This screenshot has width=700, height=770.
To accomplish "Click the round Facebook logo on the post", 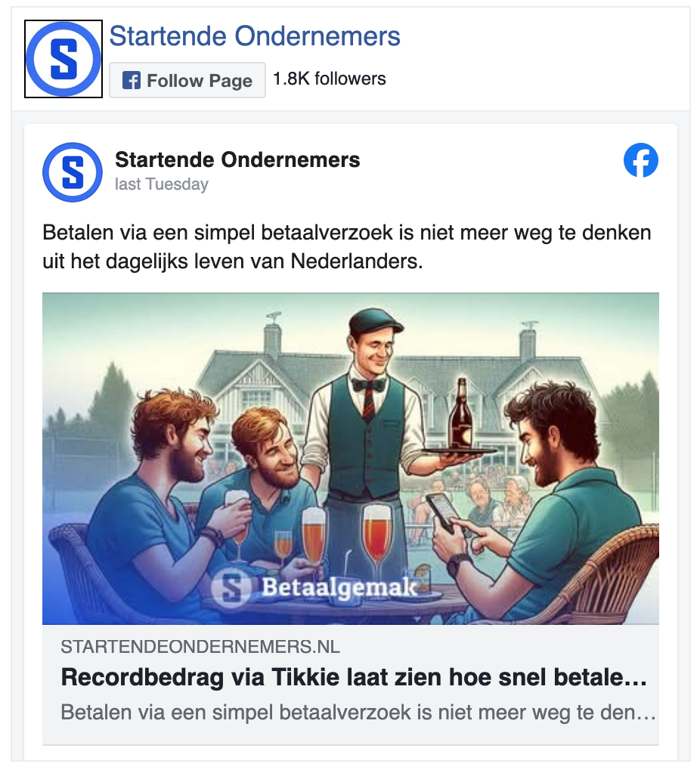I will [x=641, y=160].
